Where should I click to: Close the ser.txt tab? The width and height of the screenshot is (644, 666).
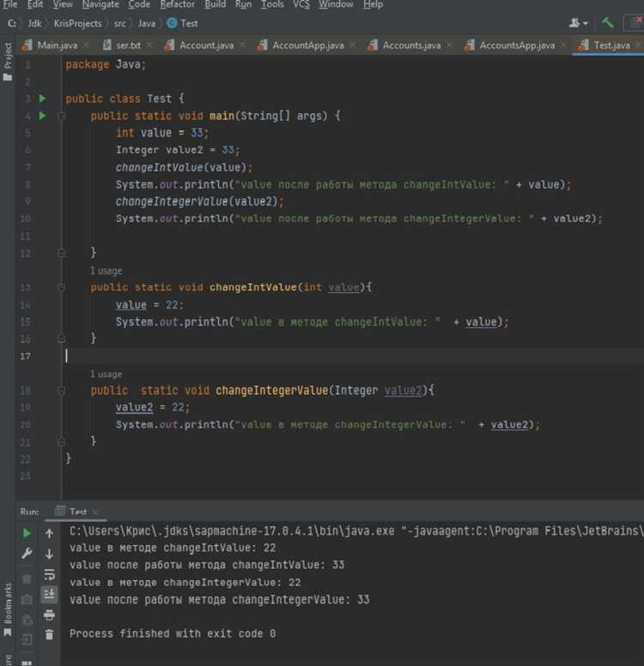(149, 45)
